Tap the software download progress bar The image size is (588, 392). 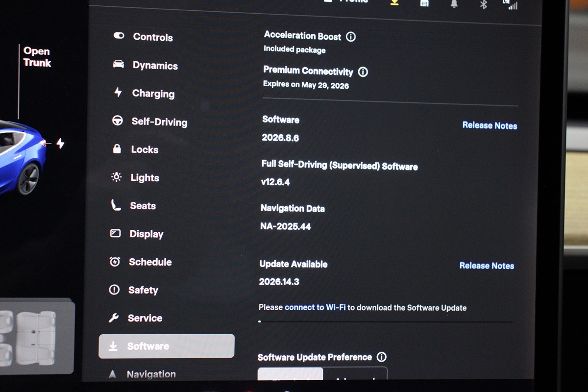tap(386, 322)
